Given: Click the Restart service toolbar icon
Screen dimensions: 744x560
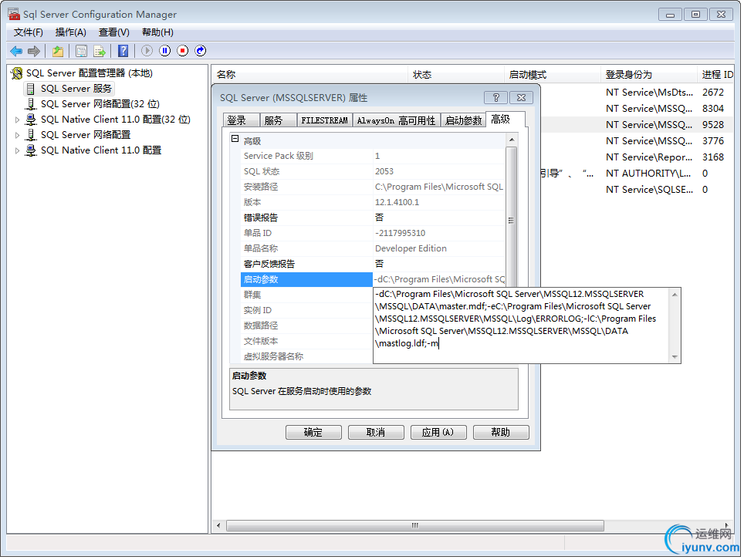Looking at the screenshot, I should (x=201, y=51).
